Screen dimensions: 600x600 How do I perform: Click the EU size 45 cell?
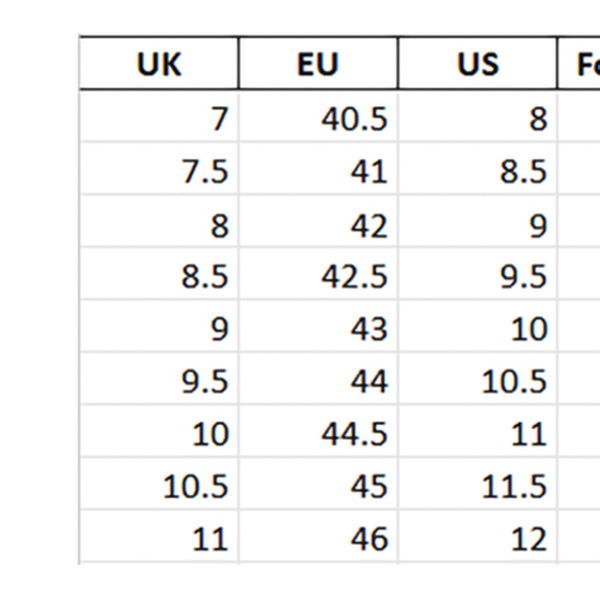pyautogui.click(x=318, y=487)
